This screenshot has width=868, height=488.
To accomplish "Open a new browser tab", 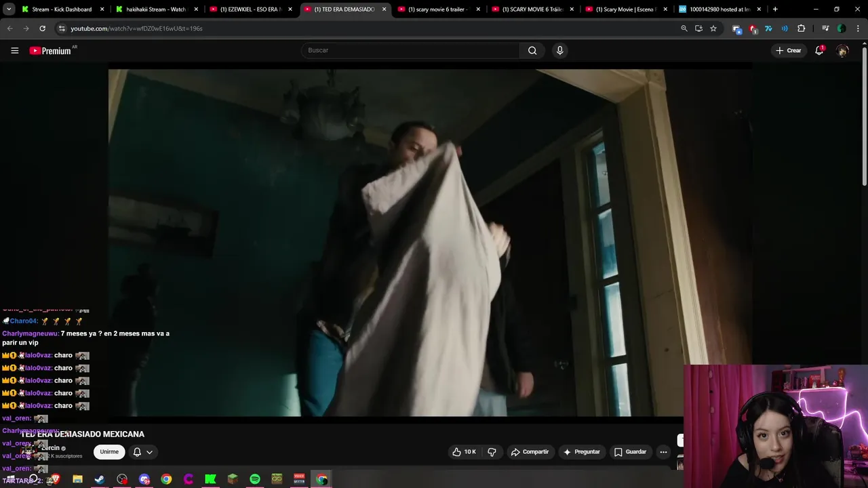I will pyautogui.click(x=775, y=9).
